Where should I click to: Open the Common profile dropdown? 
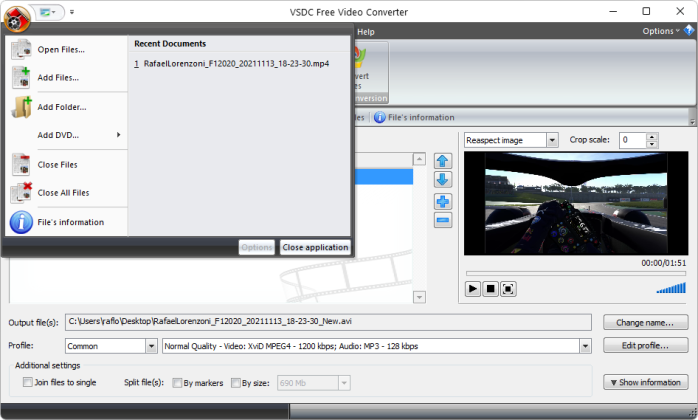151,346
